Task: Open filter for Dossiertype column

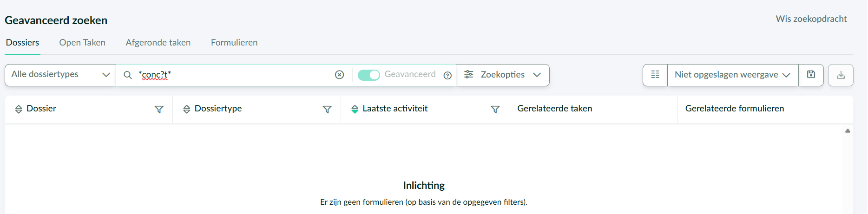Action: 327,109
